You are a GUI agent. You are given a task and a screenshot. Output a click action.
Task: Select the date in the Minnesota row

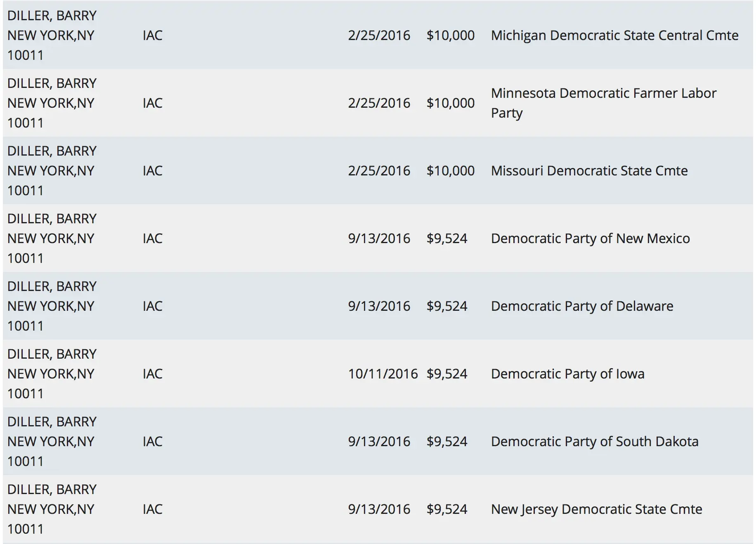[379, 103]
